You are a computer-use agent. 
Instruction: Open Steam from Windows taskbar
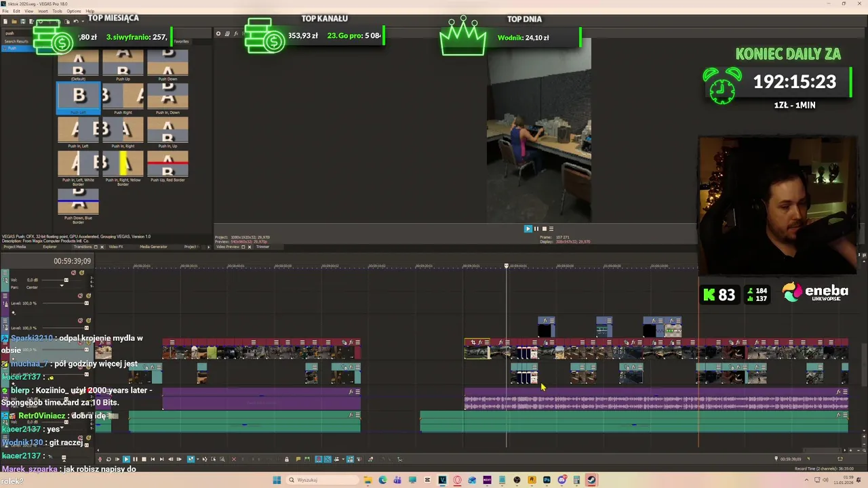(x=591, y=481)
